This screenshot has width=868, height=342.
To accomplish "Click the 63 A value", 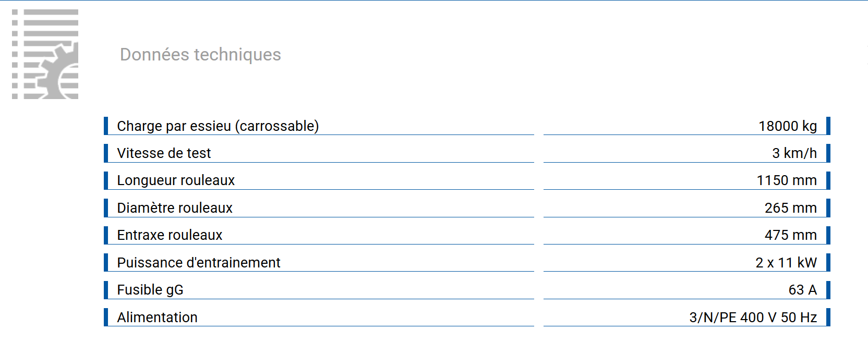I will pyautogui.click(x=802, y=290).
